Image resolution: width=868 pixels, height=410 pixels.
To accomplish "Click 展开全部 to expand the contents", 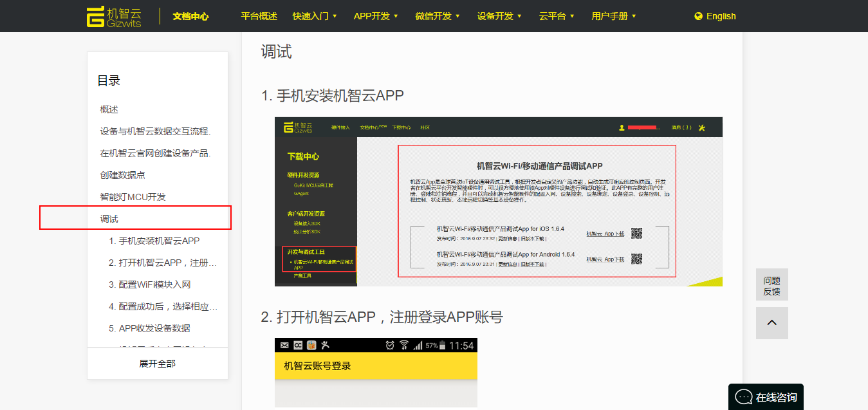I will (157, 364).
